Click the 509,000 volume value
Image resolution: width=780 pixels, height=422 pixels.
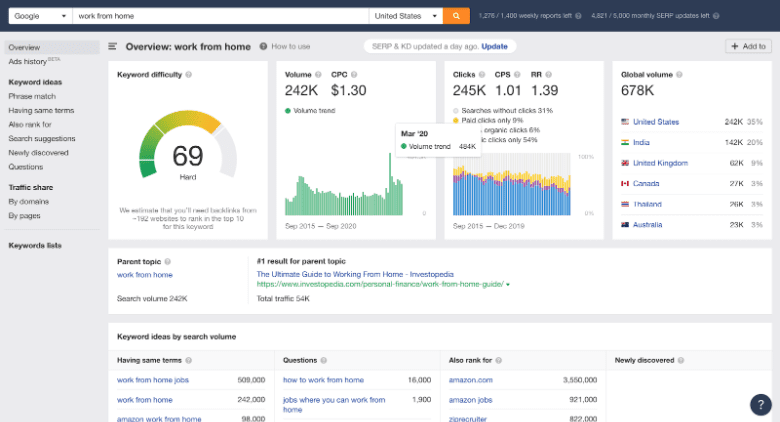coord(251,380)
